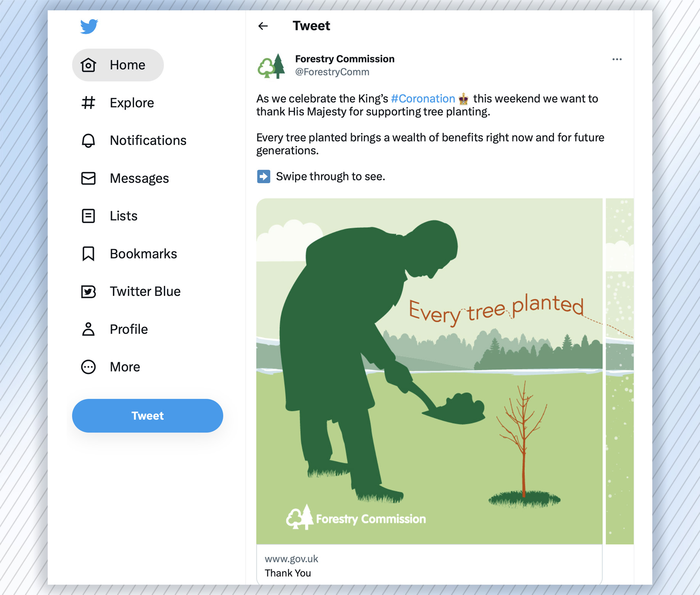Follow the #Coronation hashtag link
The height and width of the screenshot is (595, 700).
click(x=423, y=98)
